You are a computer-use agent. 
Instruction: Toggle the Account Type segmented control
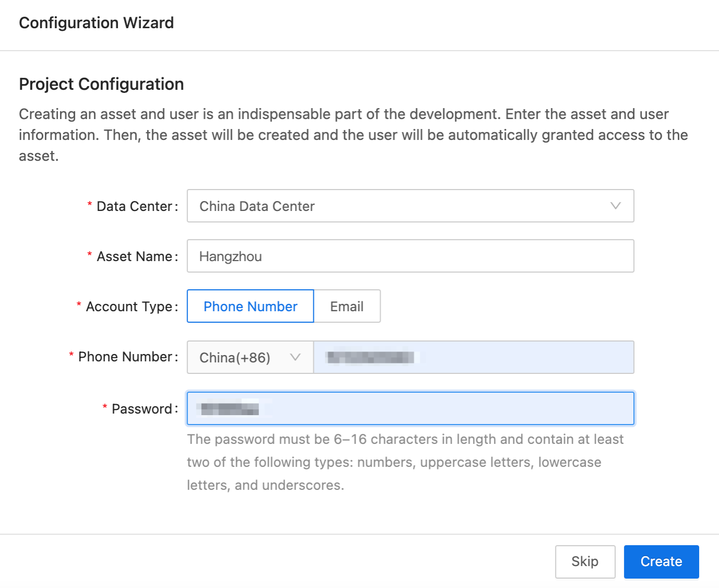pos(284,306)
